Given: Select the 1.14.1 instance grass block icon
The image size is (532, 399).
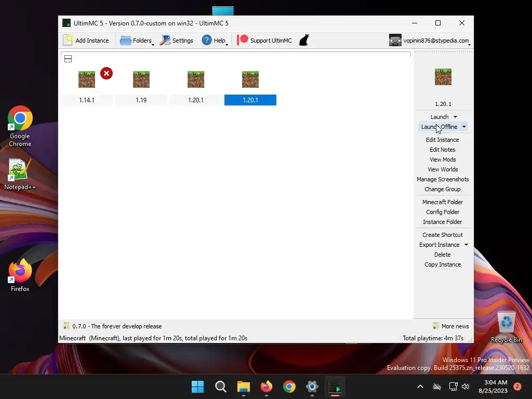Looking at the screenshot, I should (87, 79).
